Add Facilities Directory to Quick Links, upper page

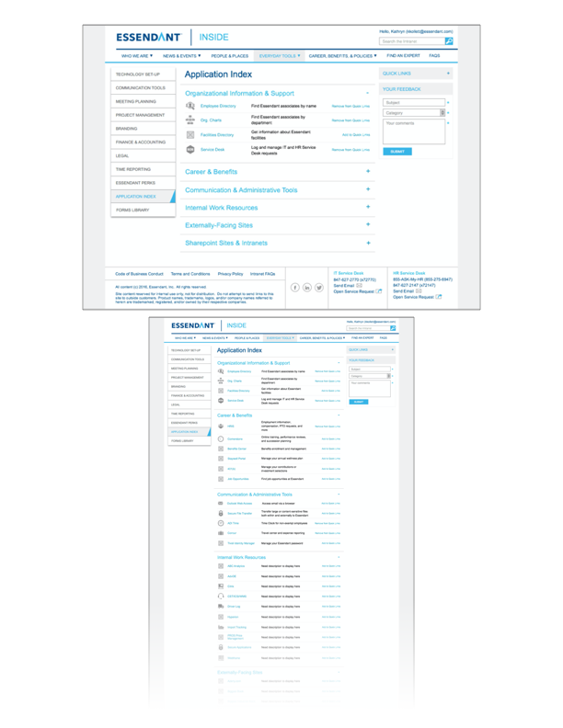(x=356, y=134)
